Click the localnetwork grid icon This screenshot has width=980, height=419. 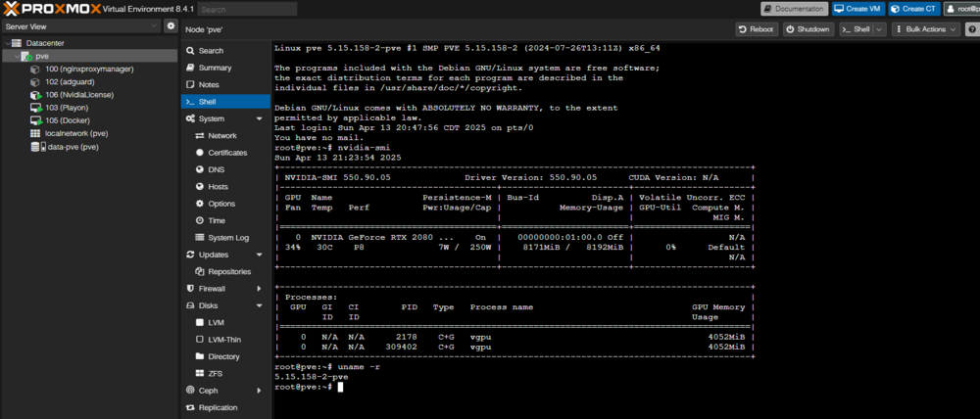point(35,134)
